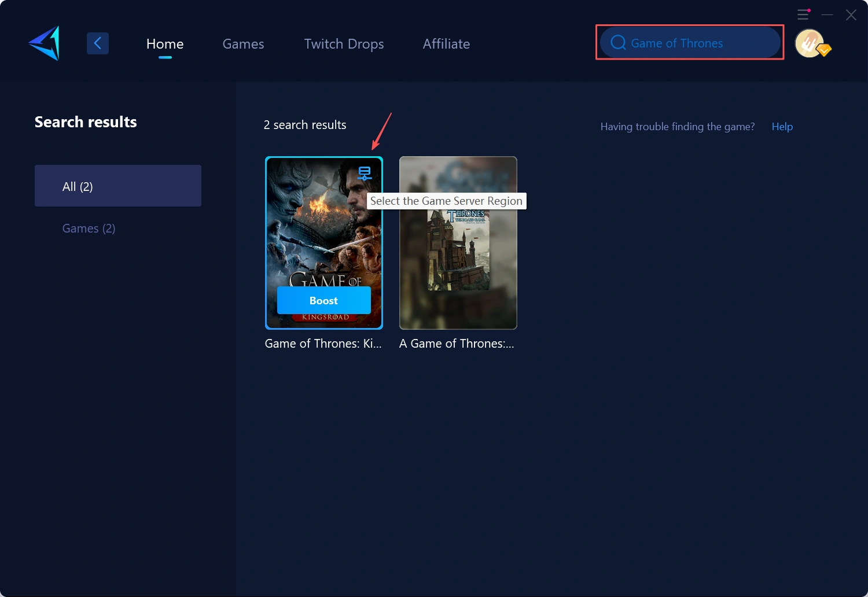Open the user profile avatar
This screenshot has width=868, height=597.
[x=810, y=43]
